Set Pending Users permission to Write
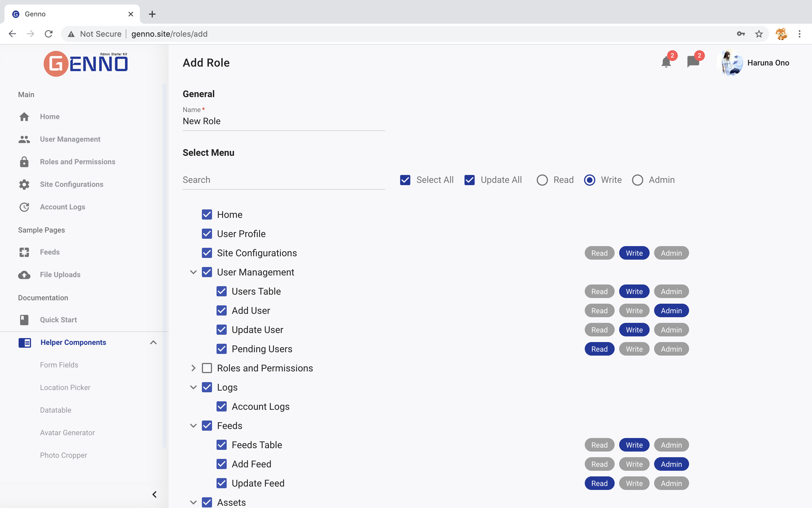Screen dimensions: 812x508 tap(634, 349)
